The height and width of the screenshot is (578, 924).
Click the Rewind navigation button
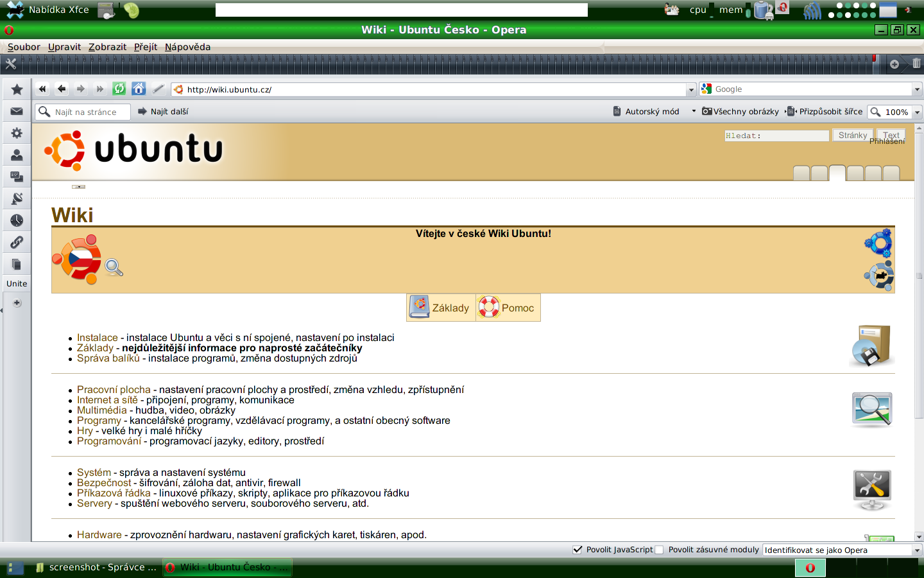point(42,89)
